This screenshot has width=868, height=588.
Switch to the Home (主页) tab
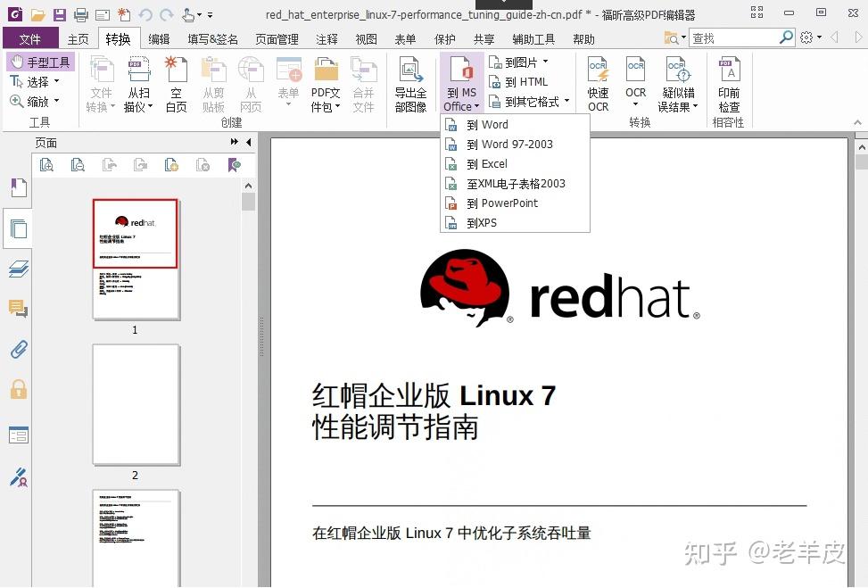point(78,38)
